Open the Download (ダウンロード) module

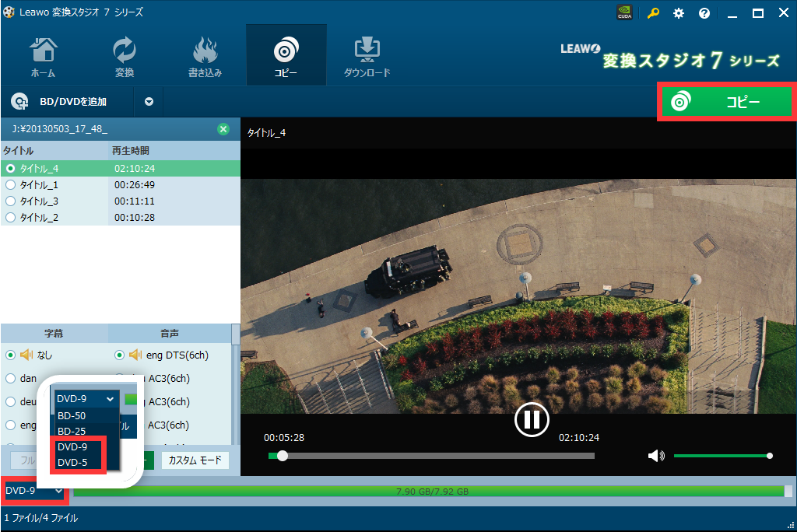point(367,57)
